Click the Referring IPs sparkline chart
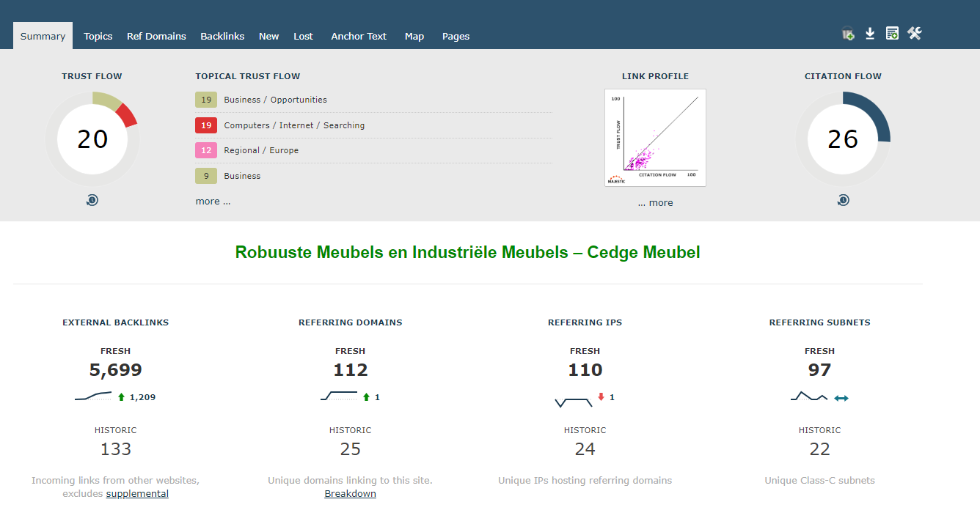 574,402
